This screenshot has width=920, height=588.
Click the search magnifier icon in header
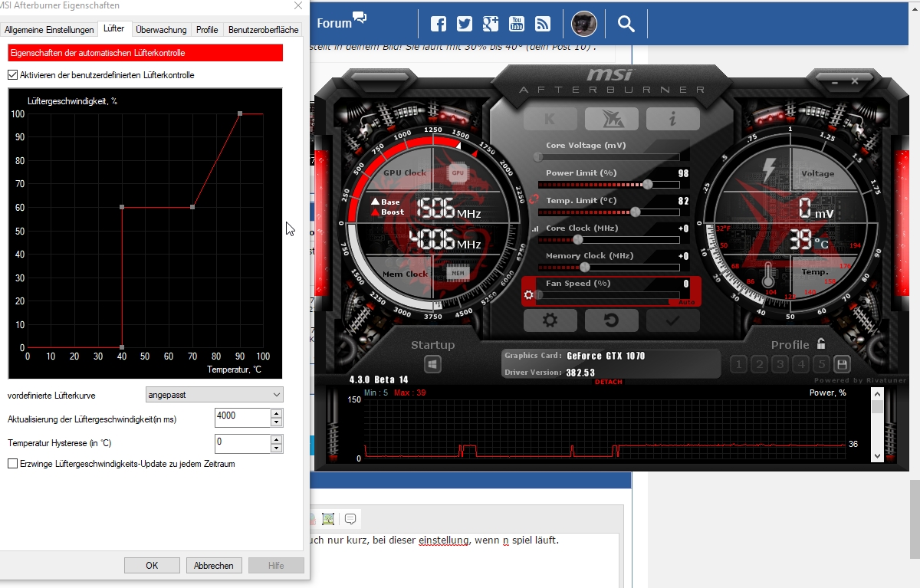(626, 24)
